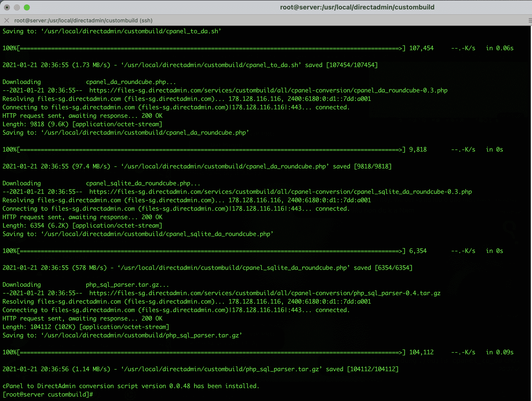Click the php_sql_parser-0.4.tar.gz download URL
Image resolution: width=532 pixels, height=401 pixels.
pos(265,293)
